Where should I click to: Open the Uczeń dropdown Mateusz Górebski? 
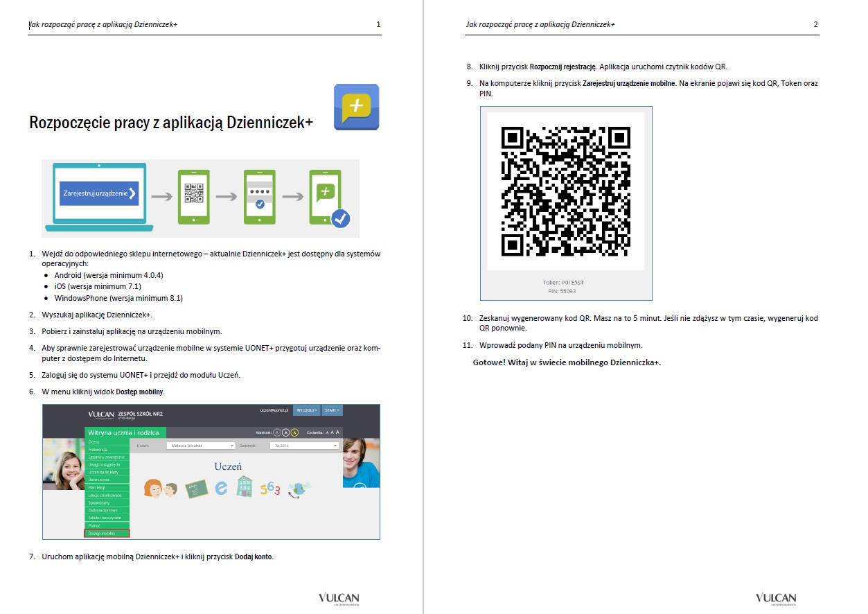pos(201,446)
